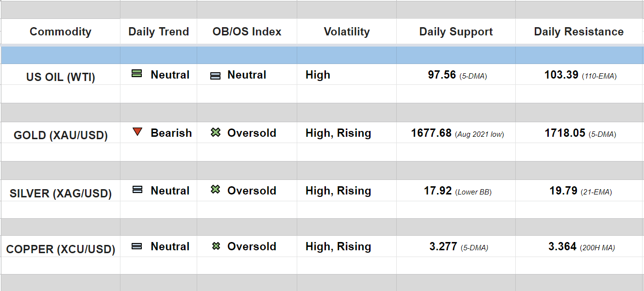Select the Daily Trend column header
Screen dimensions: 644x291
[158, 32]
